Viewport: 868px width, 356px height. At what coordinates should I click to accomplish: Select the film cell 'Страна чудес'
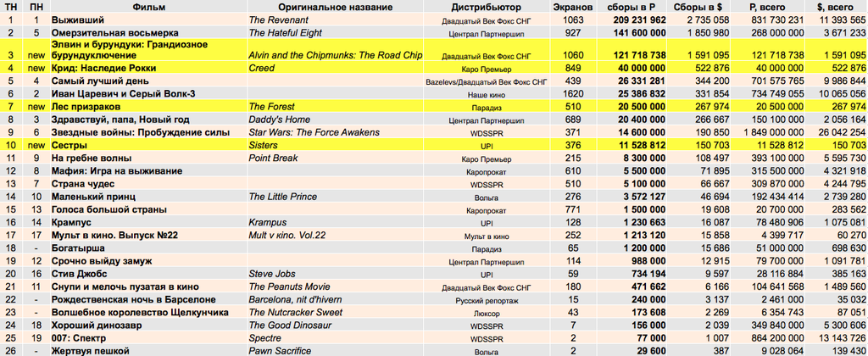[83, 184]
